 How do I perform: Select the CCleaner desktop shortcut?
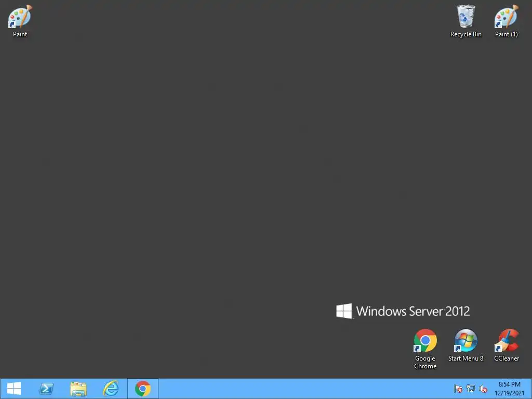click(x=506, y=345)
